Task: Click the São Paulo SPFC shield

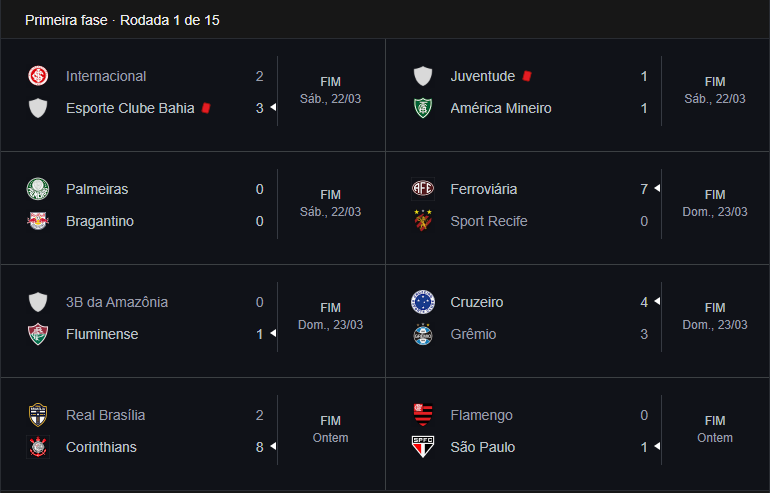Action: click(423, 447)
